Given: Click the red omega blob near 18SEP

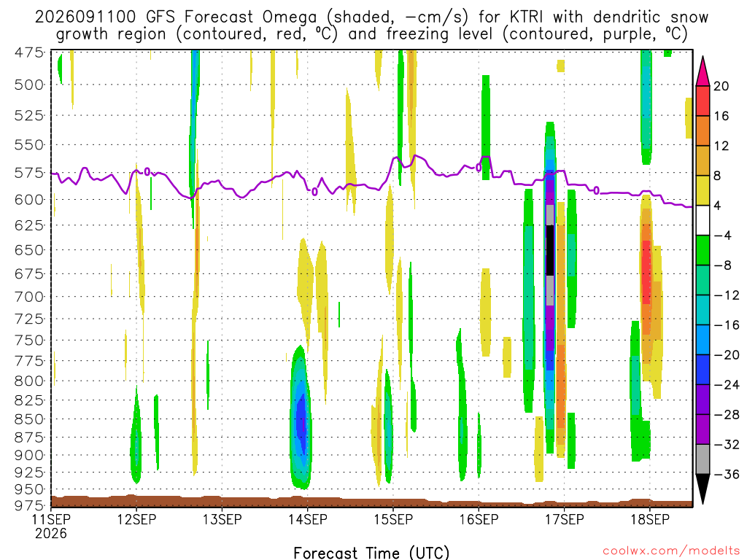Looking at the screenshot, I should 646,273.
